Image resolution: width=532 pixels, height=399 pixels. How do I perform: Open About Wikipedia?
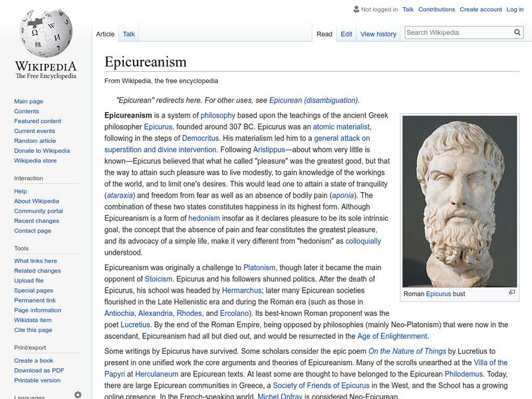[x=37, y=201]
